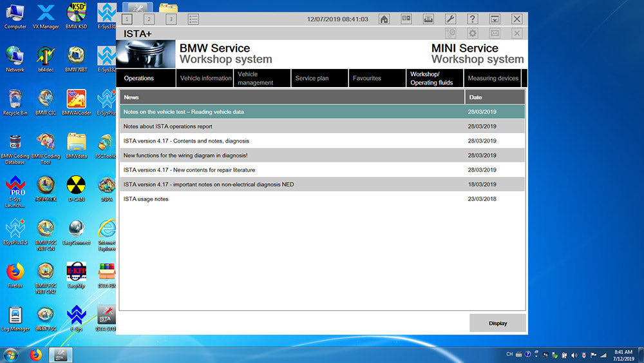The width and height of the screenshot is (644, 363).
Task: Click the question mark help icon
Action: [472, 19]
